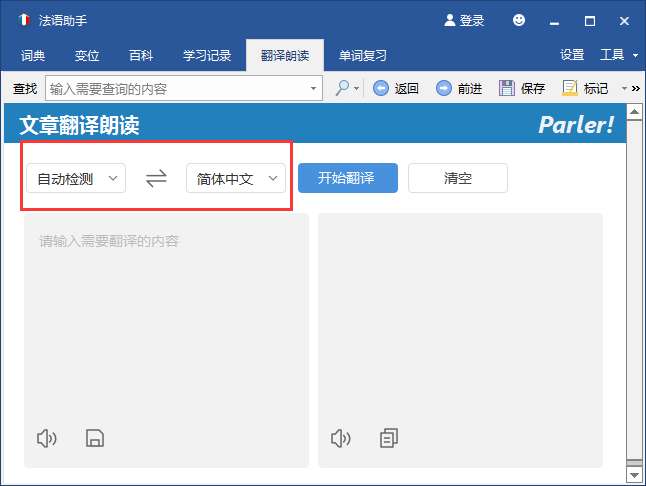Swap source and target languages

[156, 178]
